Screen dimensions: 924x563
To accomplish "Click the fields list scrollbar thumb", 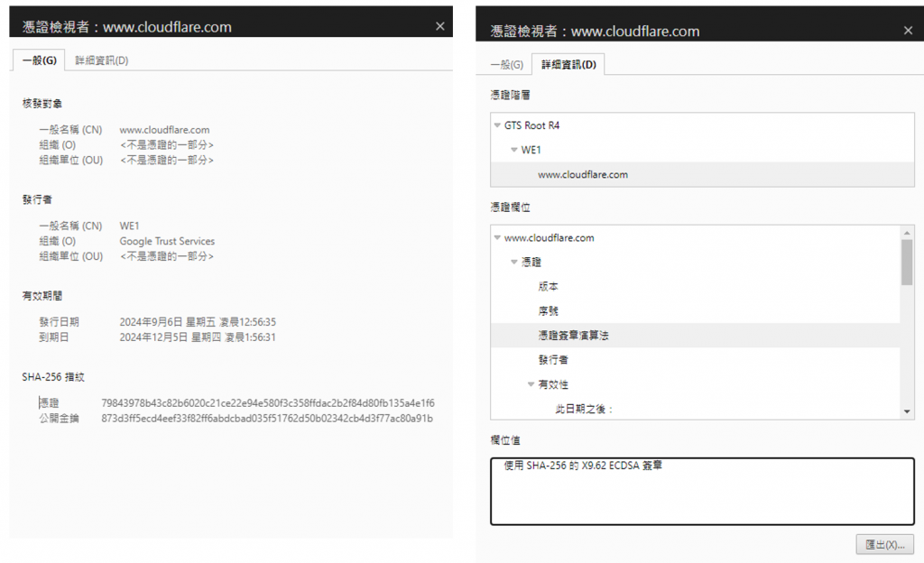I will (x=907, y=263).
